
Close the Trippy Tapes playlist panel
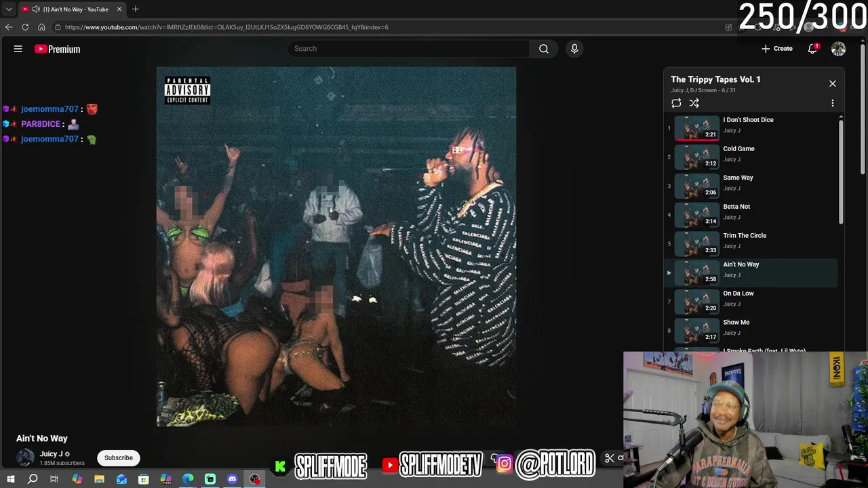click(x=833, y=83)
